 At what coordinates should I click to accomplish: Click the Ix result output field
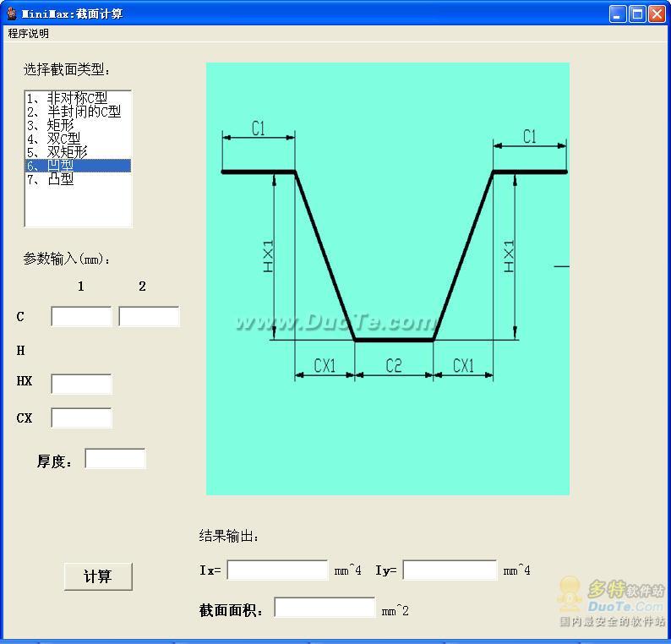click(x=277, y=570)
